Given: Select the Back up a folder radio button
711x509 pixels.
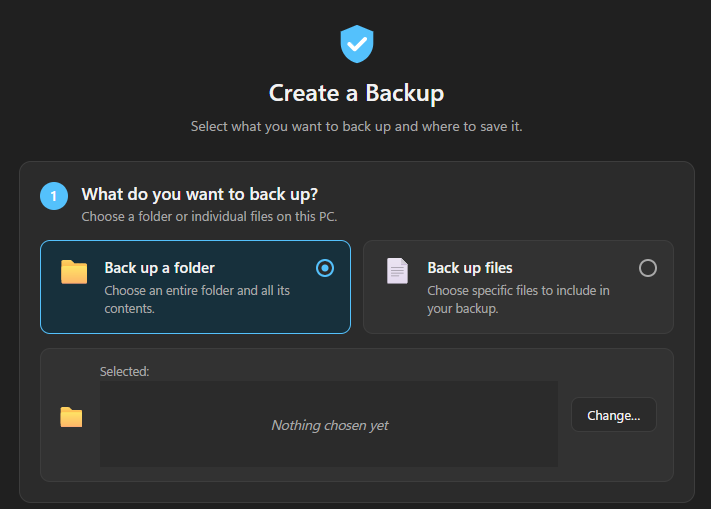Looking at the screenshot, I should pos(325,268).
